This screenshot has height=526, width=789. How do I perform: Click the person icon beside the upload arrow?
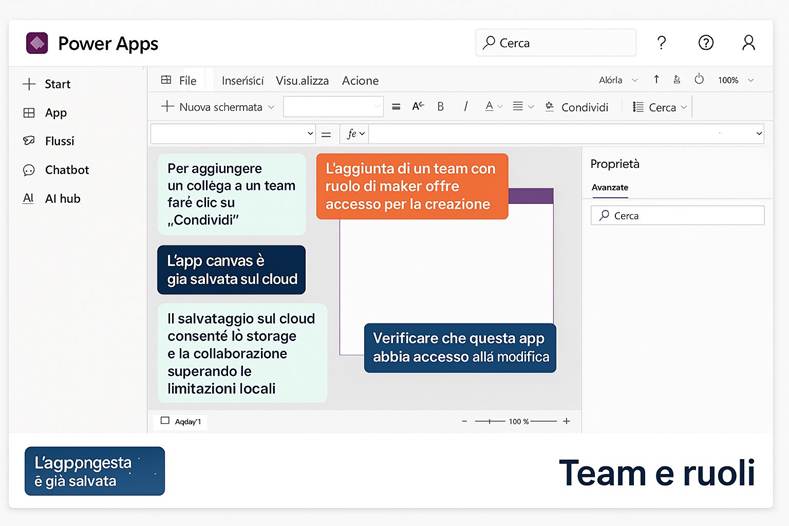677,80
